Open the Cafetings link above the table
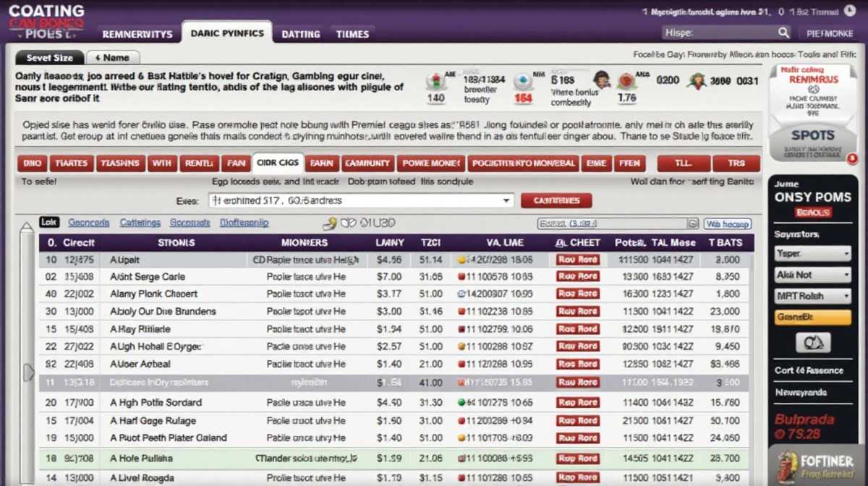Screen dimensions: 868x486 click(140, 223)
